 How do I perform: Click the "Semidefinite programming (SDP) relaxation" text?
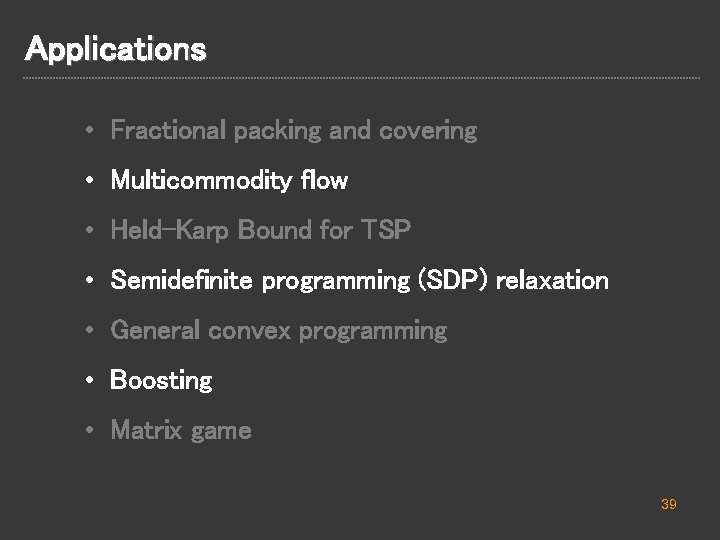click(359, 280)
